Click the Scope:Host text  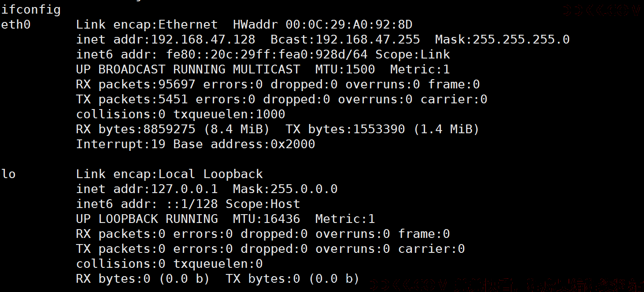[x=263, y=204]
